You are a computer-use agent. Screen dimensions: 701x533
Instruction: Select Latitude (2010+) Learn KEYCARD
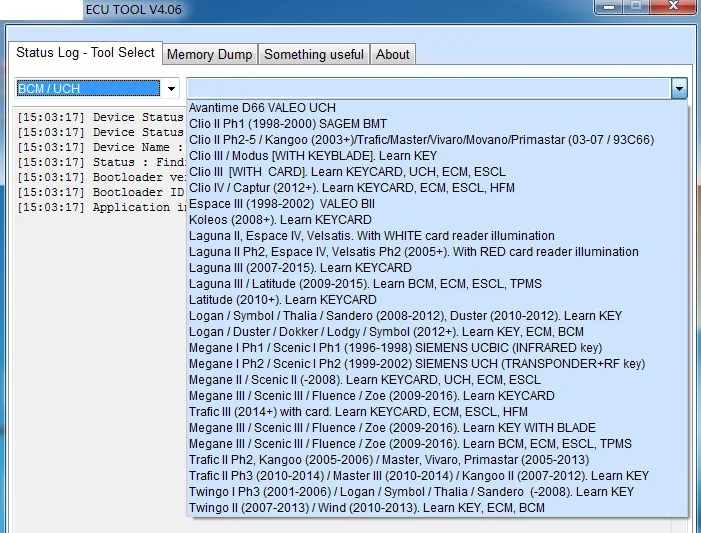(x=282, y=299)
